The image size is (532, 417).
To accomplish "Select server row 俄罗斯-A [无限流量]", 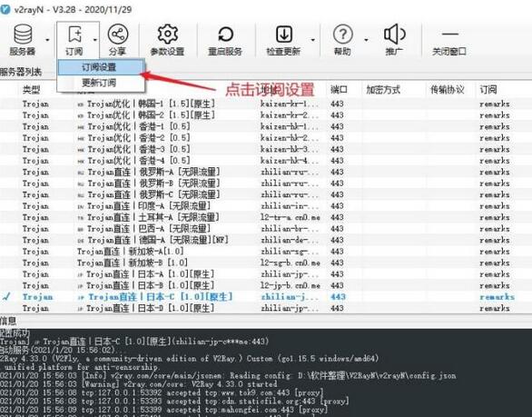I will [266, 172].
